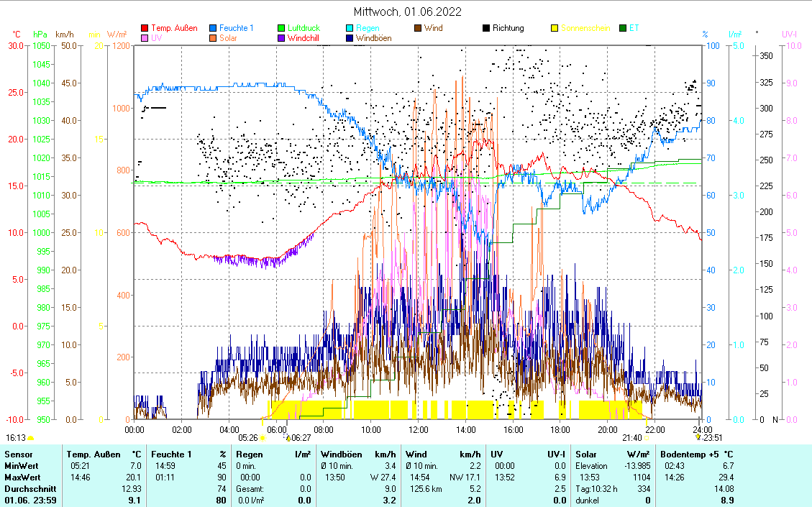Click the pink UV legend label

[x=157, y=38]
